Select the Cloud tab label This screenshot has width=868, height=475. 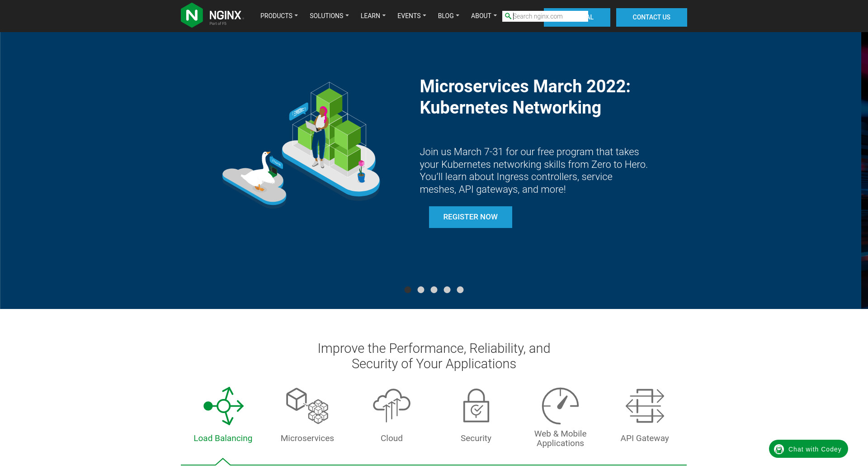392,438
